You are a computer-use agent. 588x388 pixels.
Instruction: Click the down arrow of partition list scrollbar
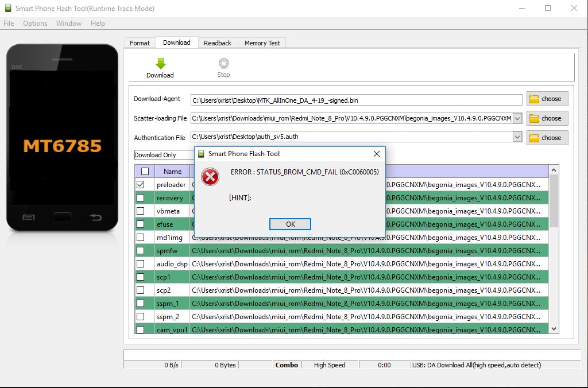tap(554, 329)
